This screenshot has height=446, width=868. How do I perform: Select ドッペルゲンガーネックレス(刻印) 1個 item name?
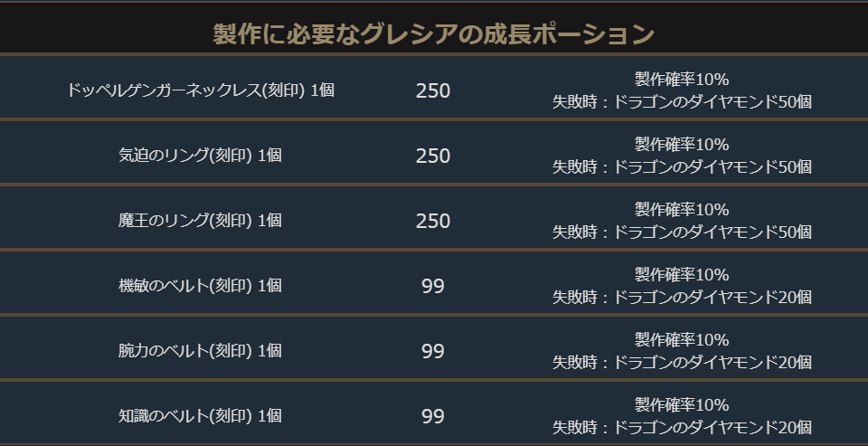point(201,90)
